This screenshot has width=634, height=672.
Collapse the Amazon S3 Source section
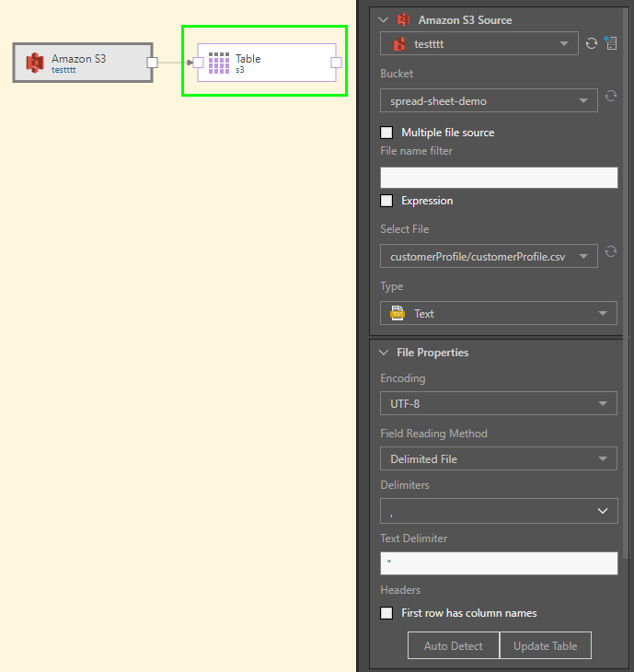click(x=384, y=19)
